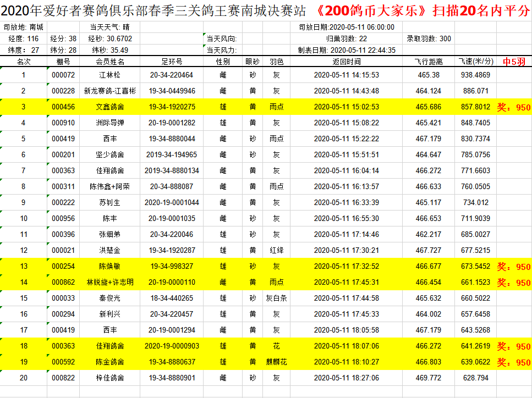
Task: Click ring number 18-34-440265
Action: tap(172, 298)
